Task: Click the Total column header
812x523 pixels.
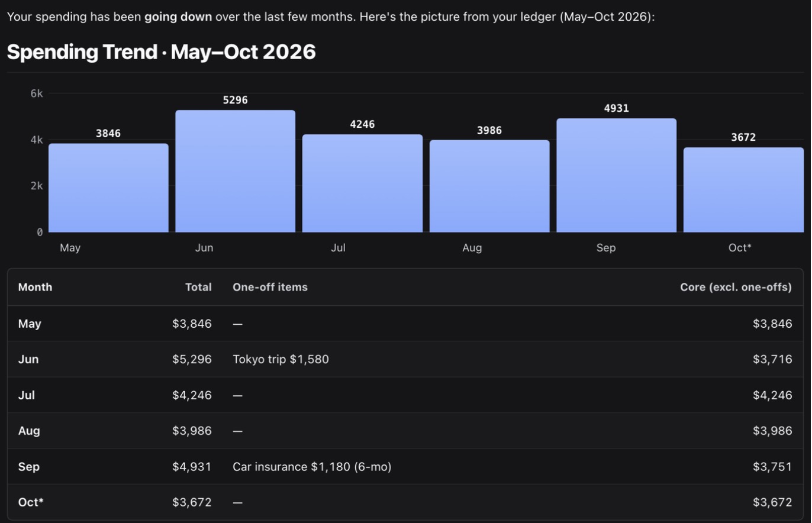Action: (x=198, y=287)
